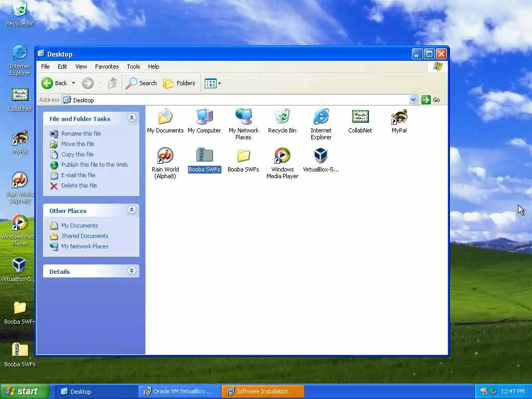The image size is (532, 399).
Task: Click the Back toolbar button
Action: (54, 83)
